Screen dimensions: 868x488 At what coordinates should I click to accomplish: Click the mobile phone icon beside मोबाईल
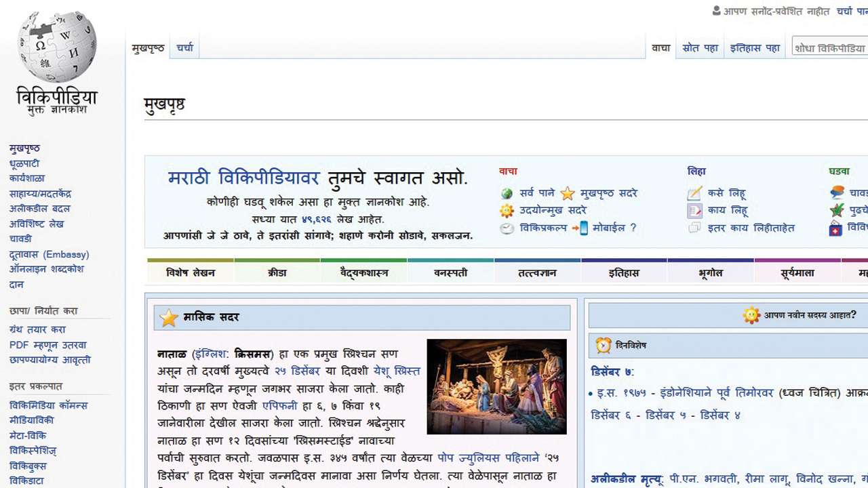[x=583, y=228]
